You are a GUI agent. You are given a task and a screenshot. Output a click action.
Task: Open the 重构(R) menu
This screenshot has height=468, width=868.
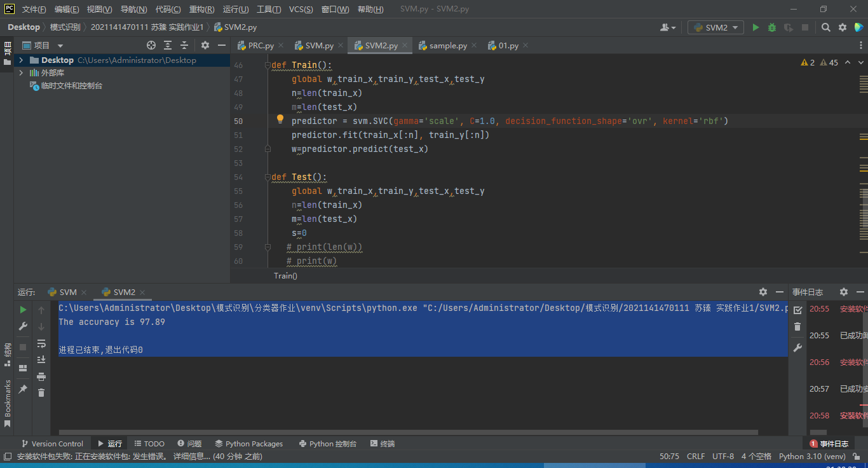tap(201, 10)
